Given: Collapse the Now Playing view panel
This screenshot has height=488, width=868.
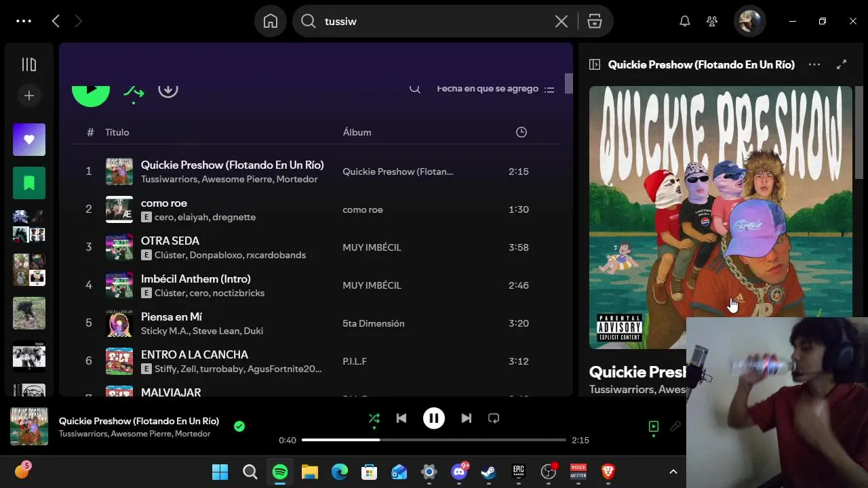Looking at the screenshot, I should point(595,64).
